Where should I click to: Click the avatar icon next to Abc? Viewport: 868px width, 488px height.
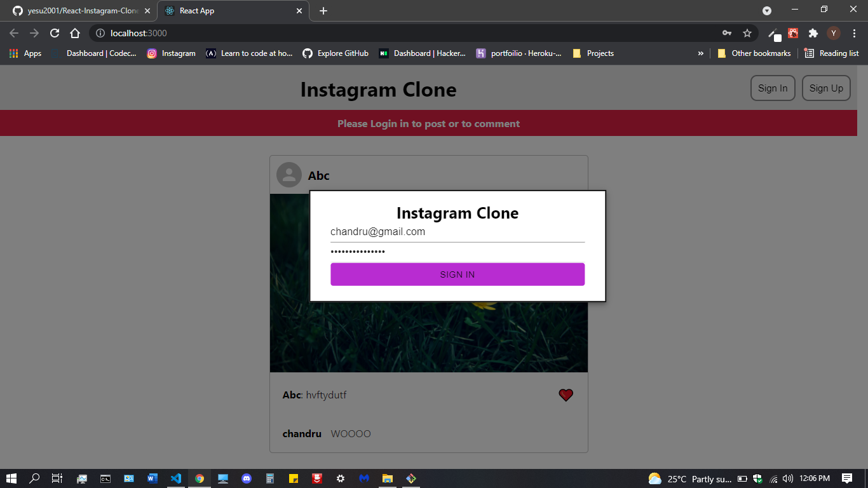(290, 175)
